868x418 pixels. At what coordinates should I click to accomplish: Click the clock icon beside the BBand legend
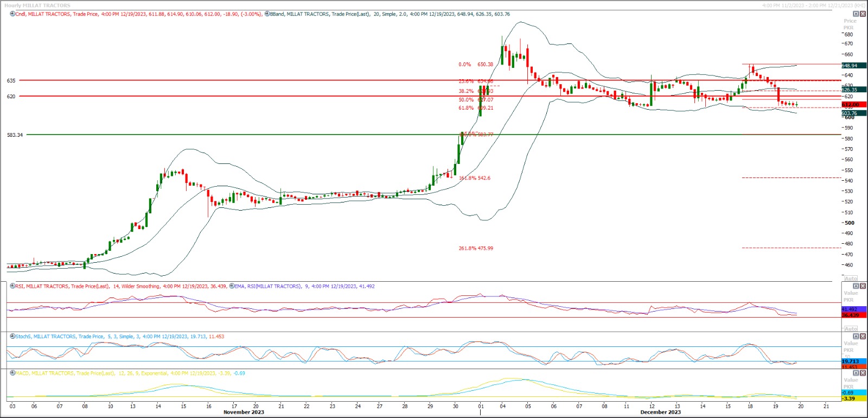[x=267, y=14]
